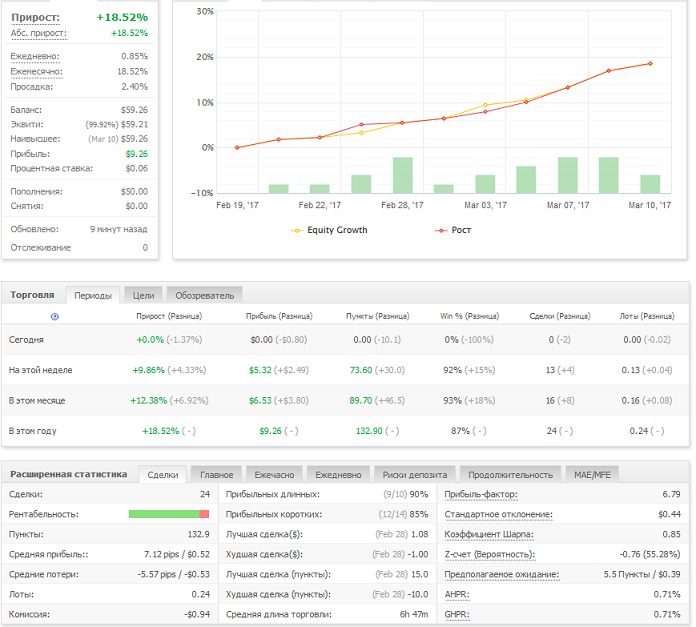Click the Ежедневно label in summary panel
Image resolution: width=696 pixels, height=627 pixels.
point(35,56)
